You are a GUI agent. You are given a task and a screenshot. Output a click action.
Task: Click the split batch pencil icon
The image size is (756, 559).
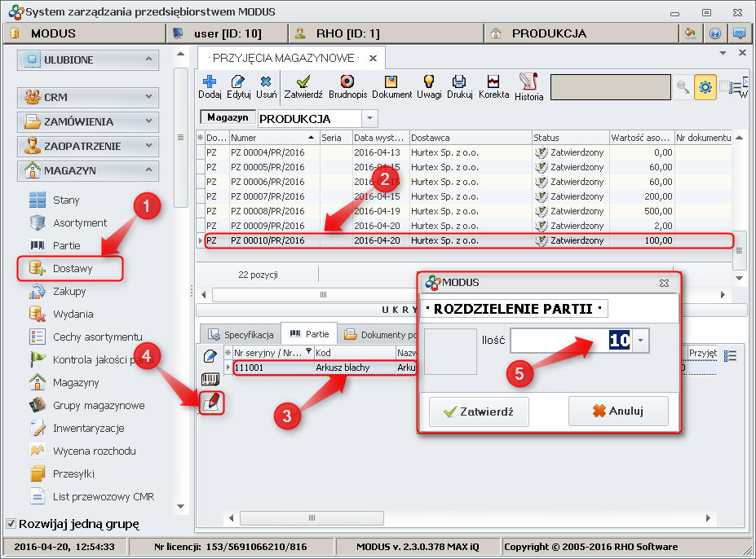click(211, 402)
